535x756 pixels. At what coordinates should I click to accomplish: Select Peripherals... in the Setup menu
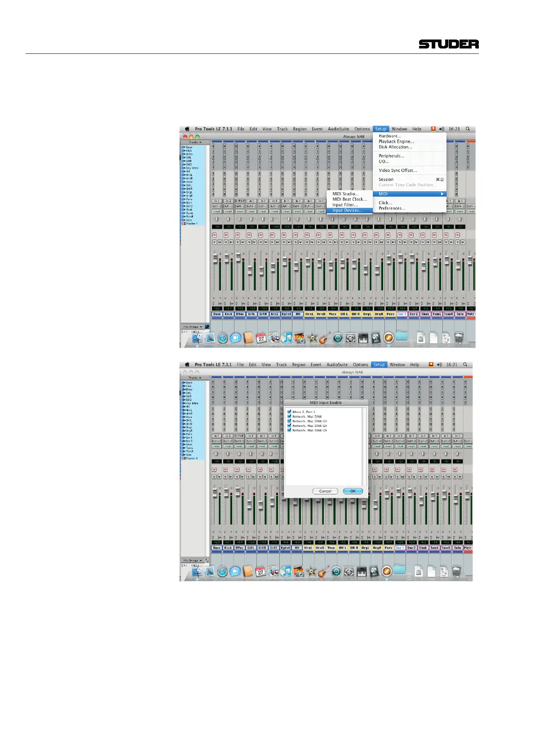pyautogui.click(x=409, y=156)
